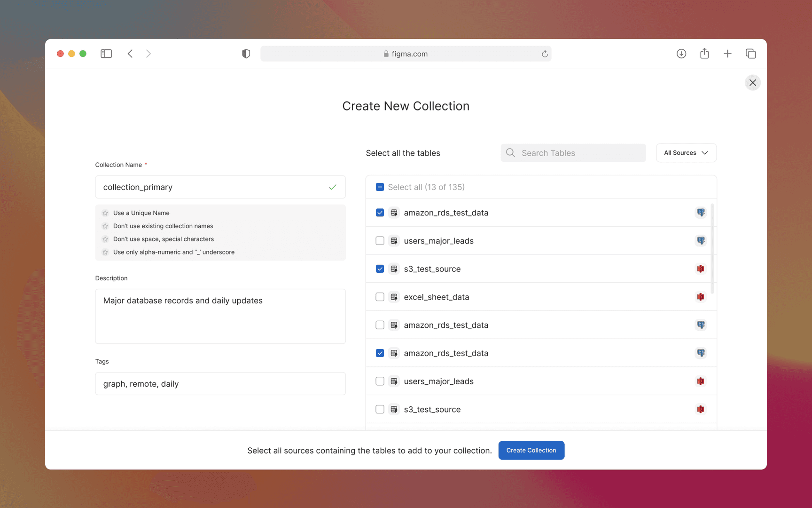This screenshot has height=508, width=812.
Task: Click the PostgreSQL source icon beside amazon_rds_test_data
Action: (701, 213)
